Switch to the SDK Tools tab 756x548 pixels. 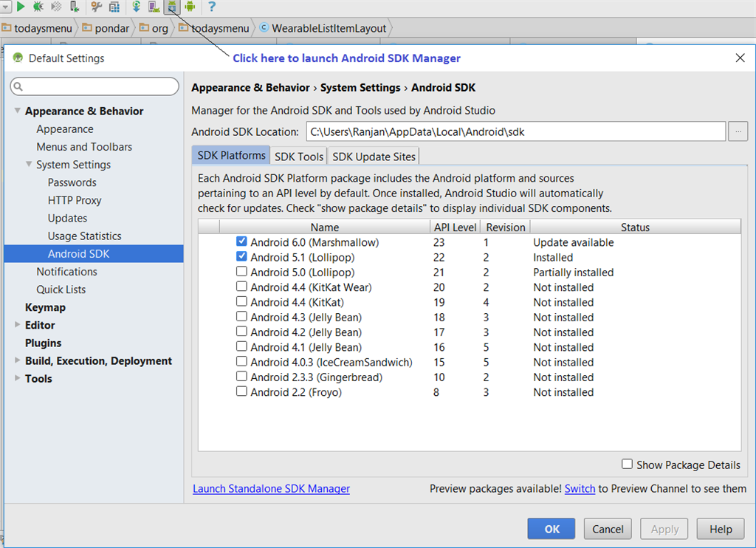(x=299, y=156)
